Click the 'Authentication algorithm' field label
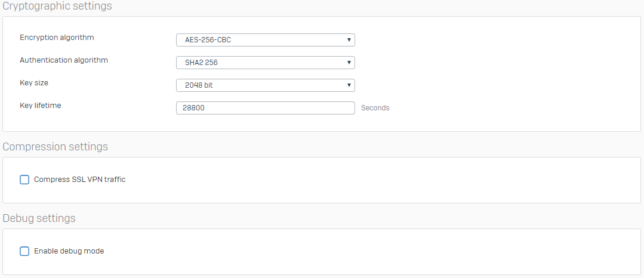This screenshot has width=644, height=278. point(64,60)
